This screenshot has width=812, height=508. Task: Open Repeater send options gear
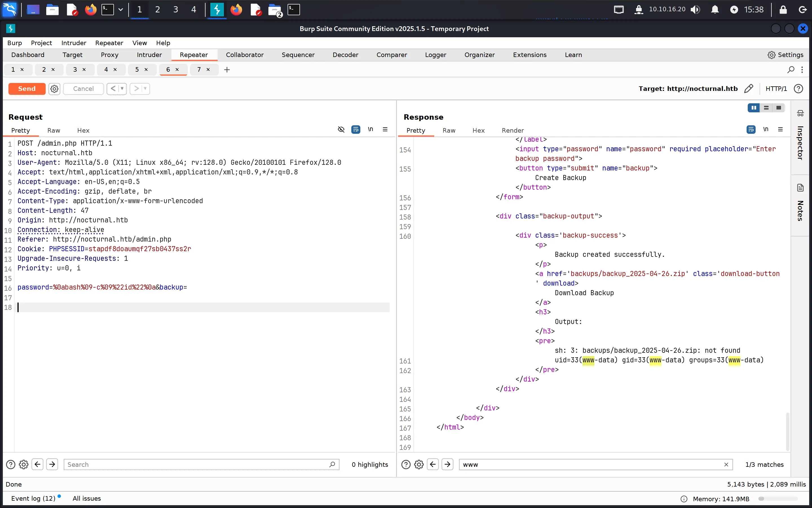tap(54, 89)
